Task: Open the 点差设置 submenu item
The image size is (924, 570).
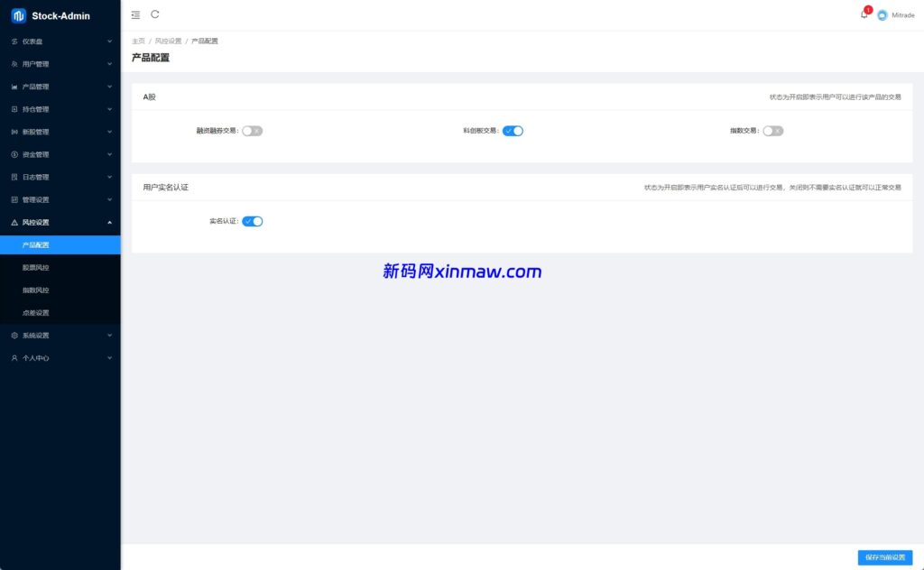Action: pyautogui.click(x=36, y=313)
